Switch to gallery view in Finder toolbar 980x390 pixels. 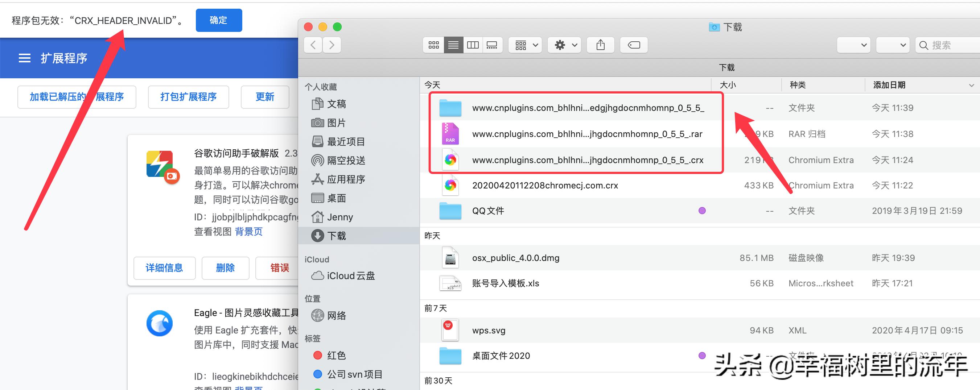[x=492, y=45]
